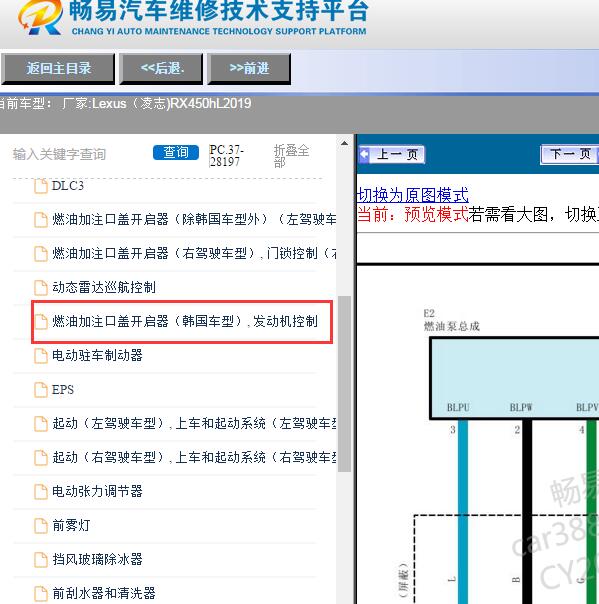
Task: Select 燃油加注口盖开启器（右驾驶车型） entry
Action: 194,253
